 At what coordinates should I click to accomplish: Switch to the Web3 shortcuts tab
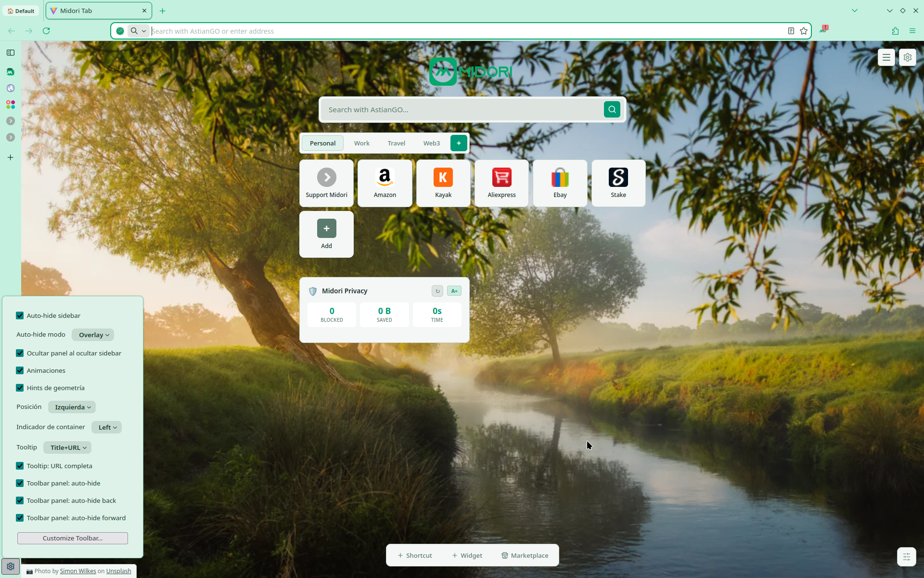pyautogui.click(x=432, y=143)
